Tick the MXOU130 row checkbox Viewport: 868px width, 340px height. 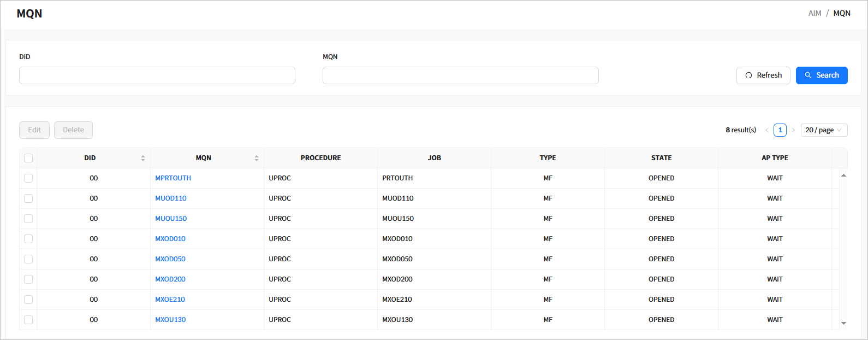(28, 320)
